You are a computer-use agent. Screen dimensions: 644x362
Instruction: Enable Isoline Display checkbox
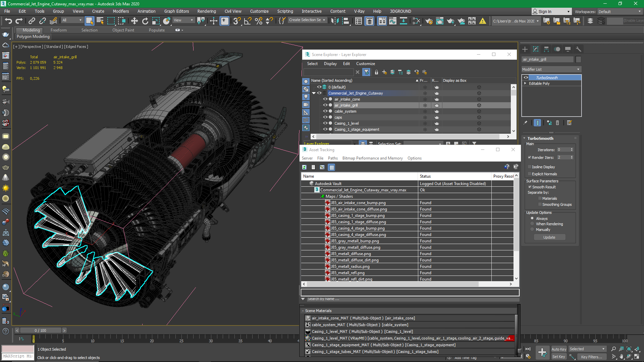(x=530, y=167)
